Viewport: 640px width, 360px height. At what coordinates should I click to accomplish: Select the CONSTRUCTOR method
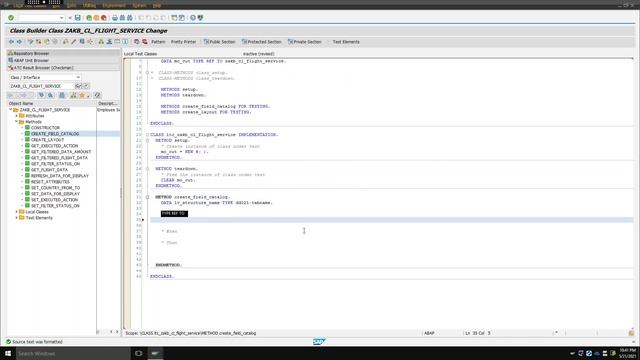click(x=45, y=128)
